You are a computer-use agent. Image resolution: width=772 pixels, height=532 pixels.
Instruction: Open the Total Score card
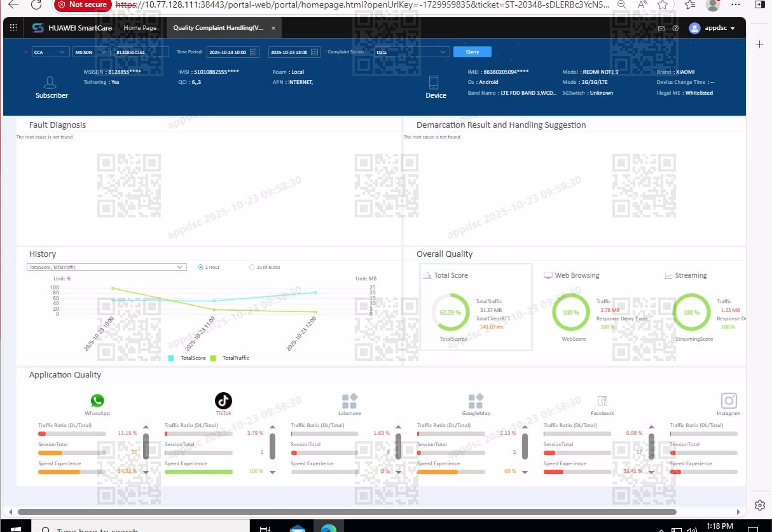click(476, 306)
